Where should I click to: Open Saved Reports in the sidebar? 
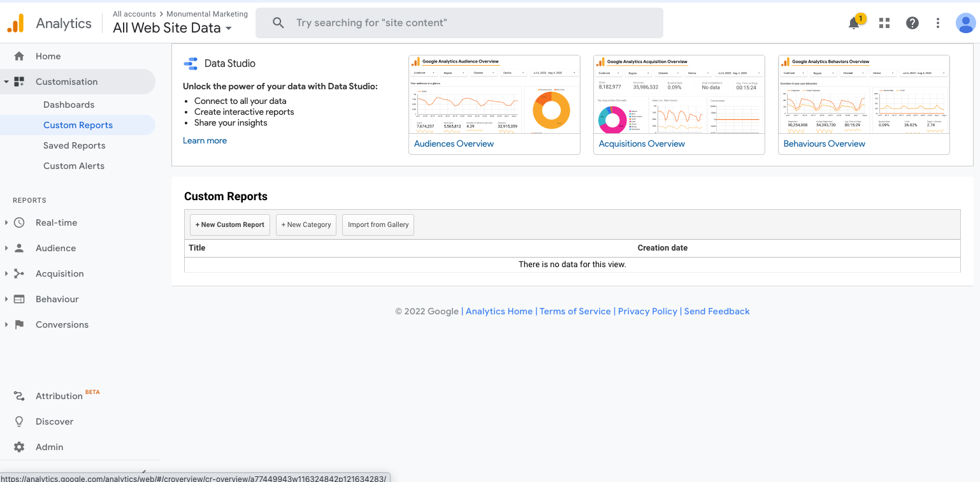click(75, 145)
